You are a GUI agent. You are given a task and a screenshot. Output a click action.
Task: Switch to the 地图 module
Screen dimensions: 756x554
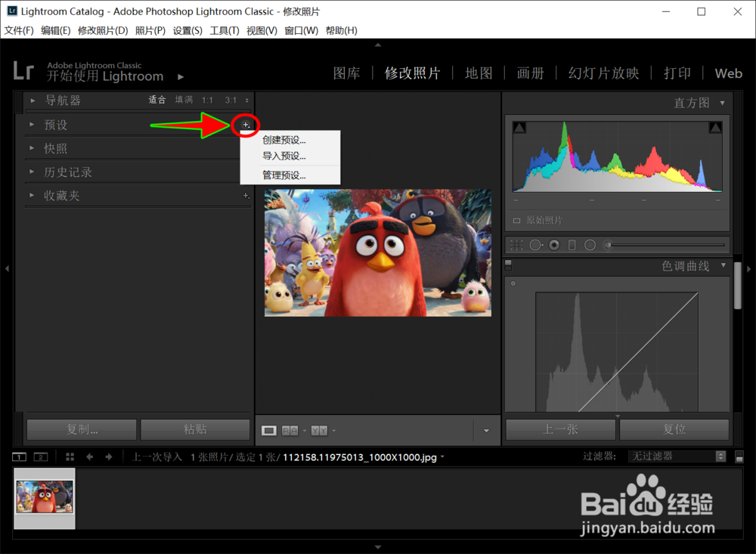[x=479, y=73]
